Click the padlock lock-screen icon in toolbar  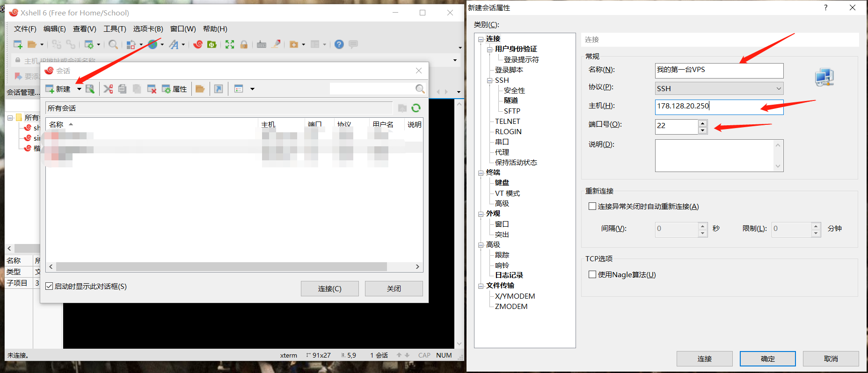coord(244,44)
